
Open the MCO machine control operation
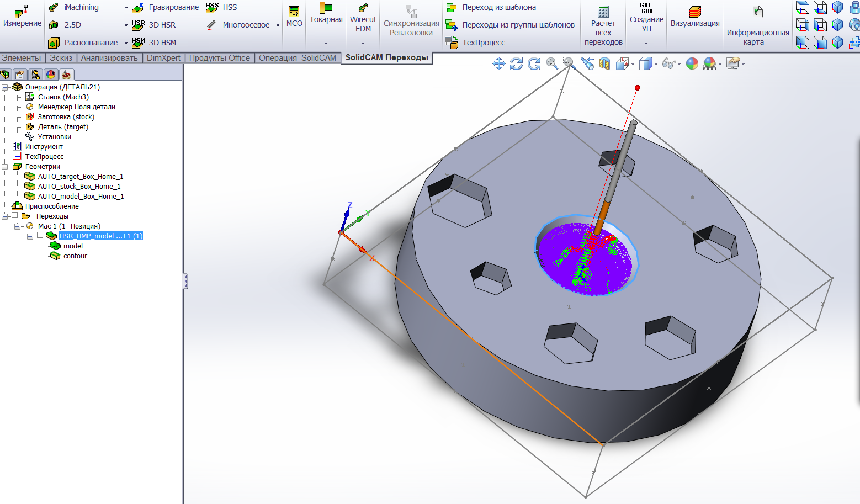[294, 17]
